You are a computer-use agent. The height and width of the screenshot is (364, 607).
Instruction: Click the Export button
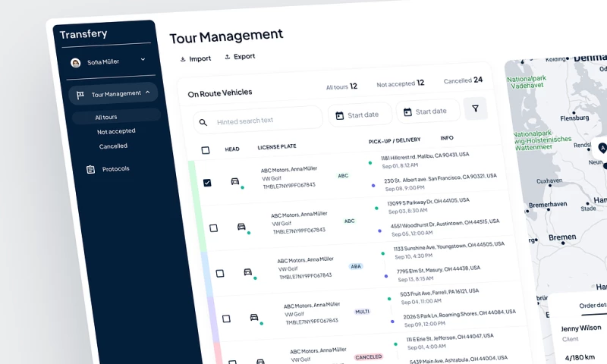pos(240,57)
